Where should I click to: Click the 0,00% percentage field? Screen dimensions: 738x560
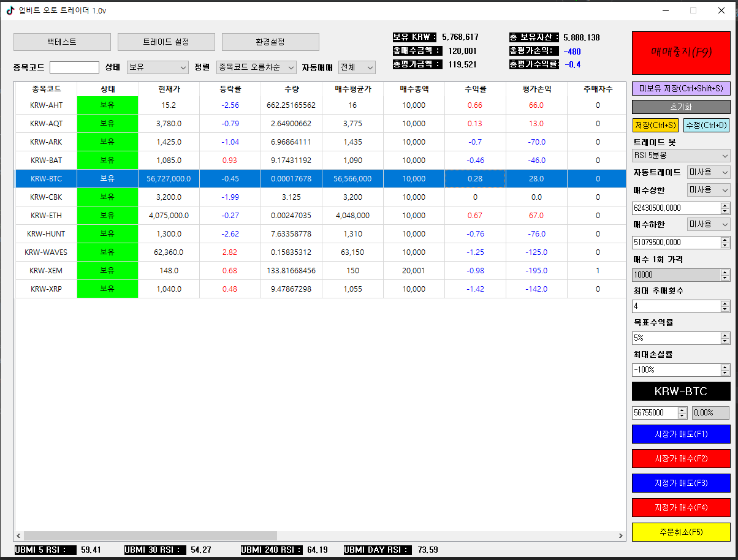tap(711, 413)
